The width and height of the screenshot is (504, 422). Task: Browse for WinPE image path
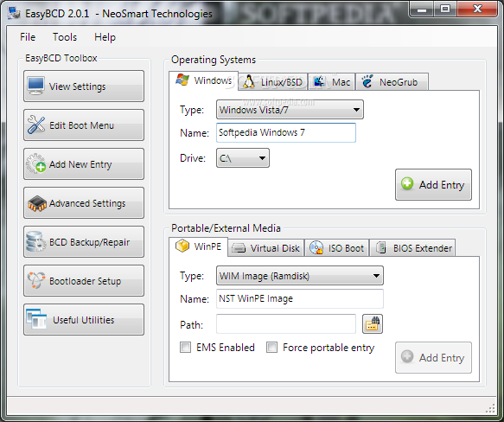373,324
